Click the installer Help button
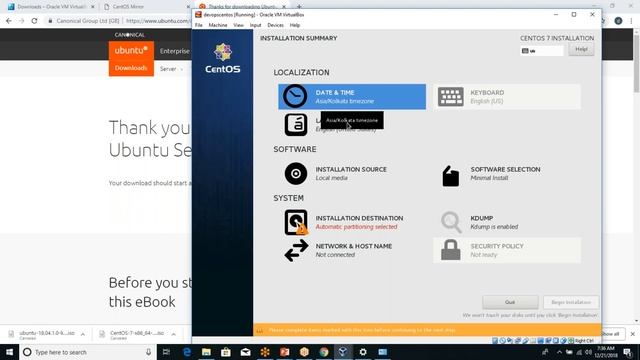640x360 pixels. [581, 49]
